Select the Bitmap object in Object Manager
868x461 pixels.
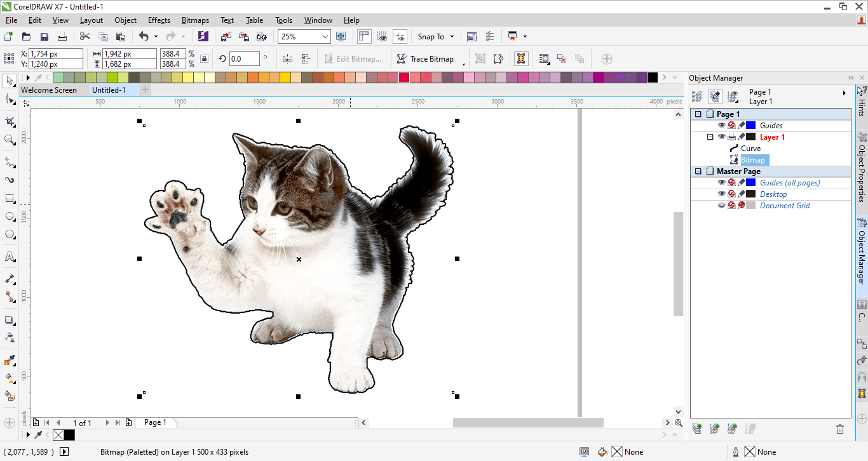[754, 159]
